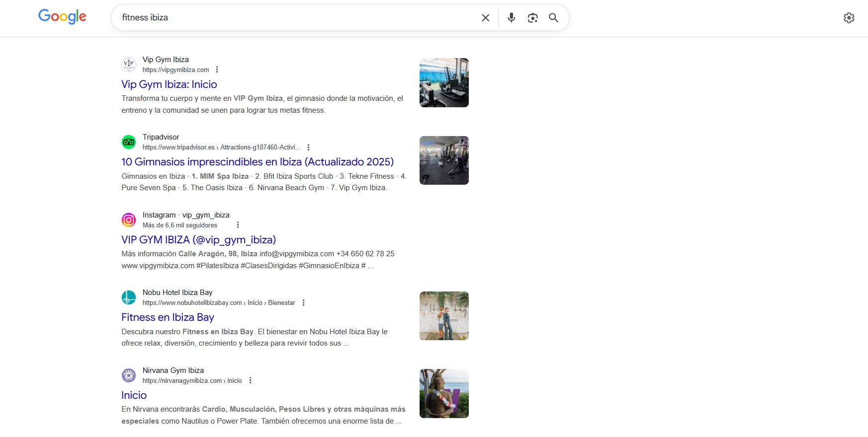Image resolution: width=868 pixels, height=437 pixels.
Task: Open more options for Nirvana Gym result
Action: (251, 380)
